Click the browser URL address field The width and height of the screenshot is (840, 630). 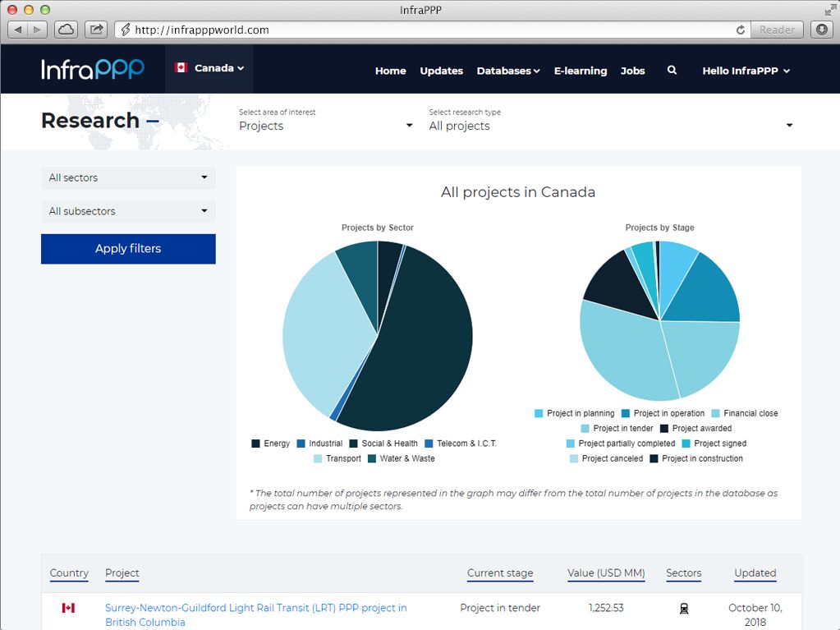427,30
